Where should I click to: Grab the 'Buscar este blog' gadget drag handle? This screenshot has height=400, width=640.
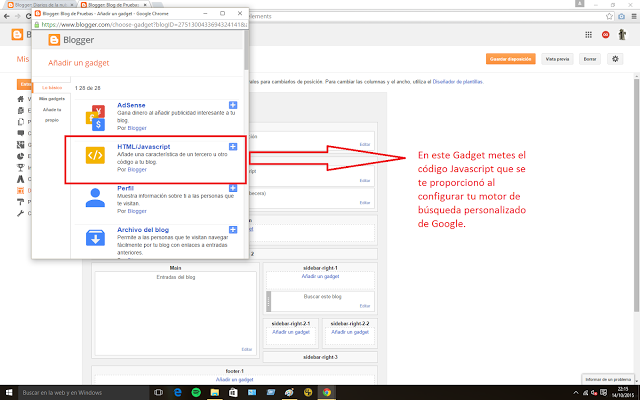click(x=269, y=301)
